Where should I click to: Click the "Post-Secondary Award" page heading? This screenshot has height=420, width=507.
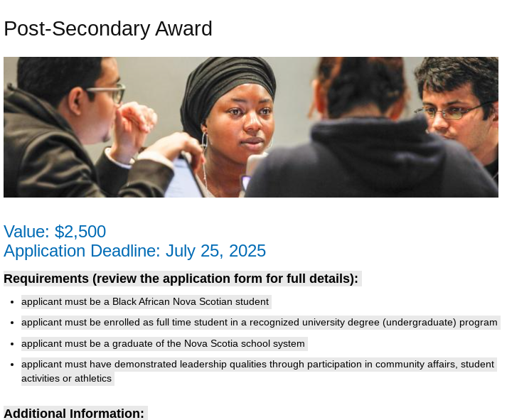click(x=108, y=29)
